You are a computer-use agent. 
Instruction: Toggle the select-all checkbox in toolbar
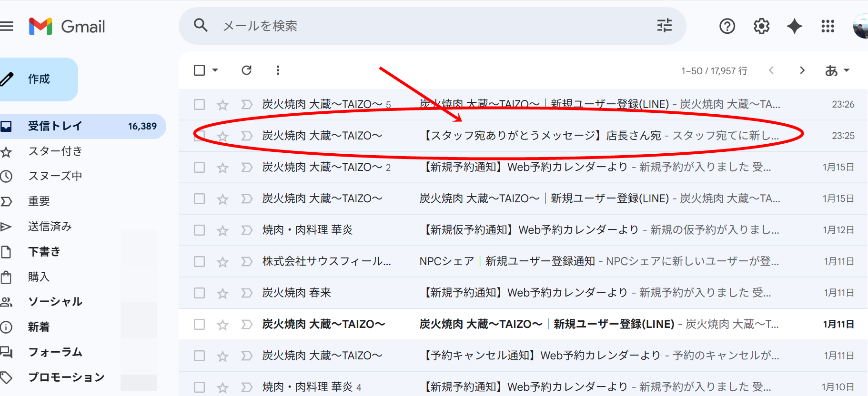200,70
